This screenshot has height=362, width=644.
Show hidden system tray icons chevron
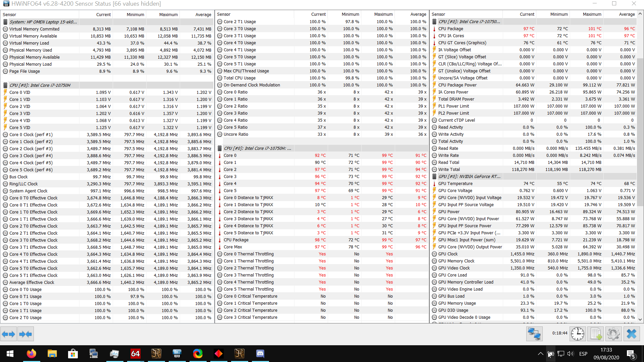[540, 354]
